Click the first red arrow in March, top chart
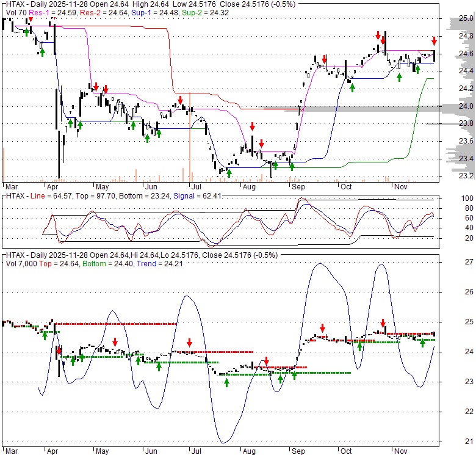Viewport: 476px width, 455px height. [31, 20]
